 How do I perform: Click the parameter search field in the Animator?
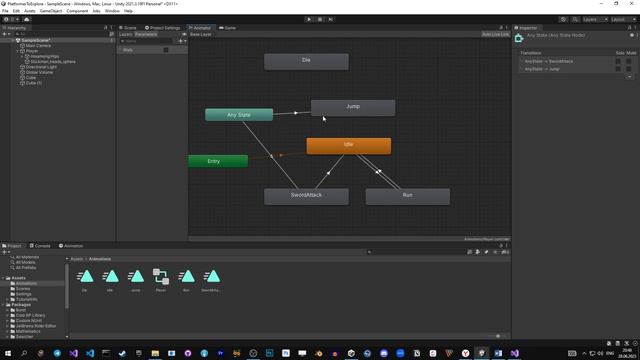(146, 41)
